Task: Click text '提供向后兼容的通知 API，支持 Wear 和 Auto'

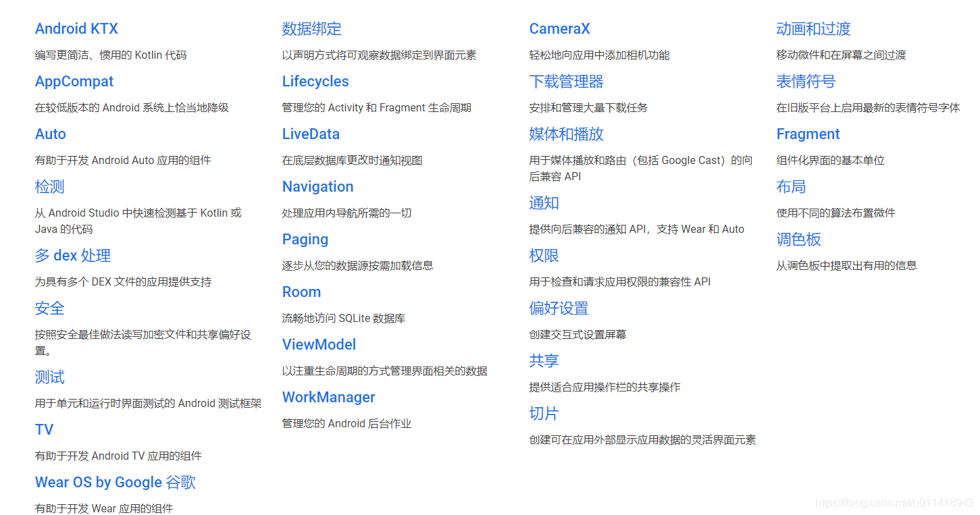Action: [637, 229]
